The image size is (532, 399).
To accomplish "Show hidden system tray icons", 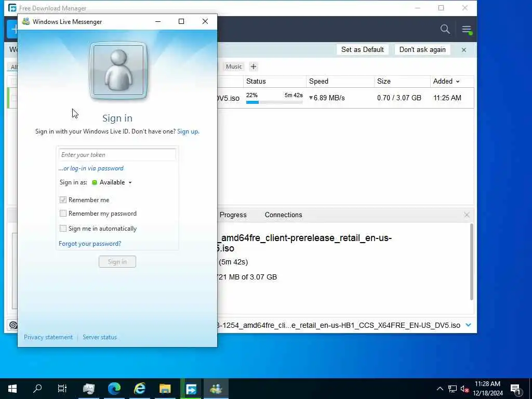I will coord(440,389).
